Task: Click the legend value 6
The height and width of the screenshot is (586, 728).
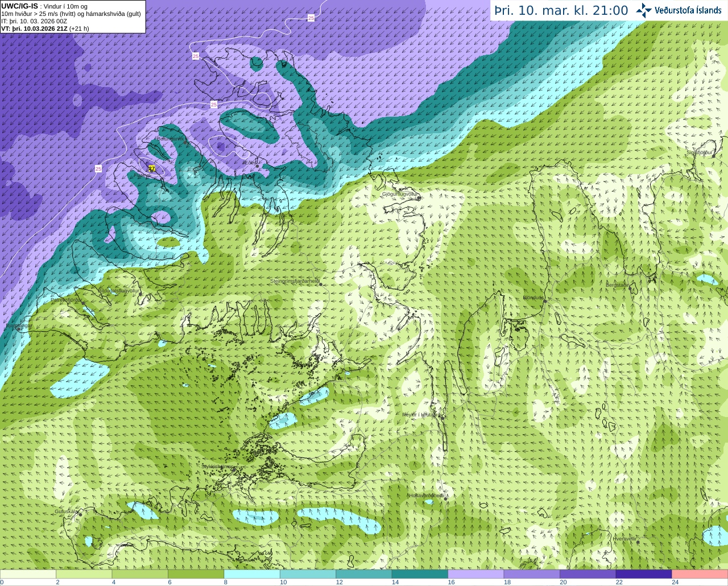Action: [169, 582]
